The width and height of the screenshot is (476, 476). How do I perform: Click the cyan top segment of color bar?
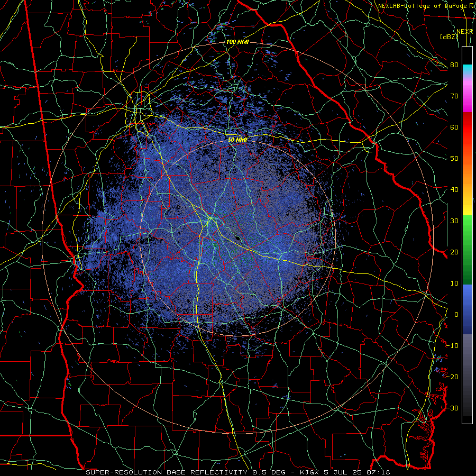(x=467, y=70)
